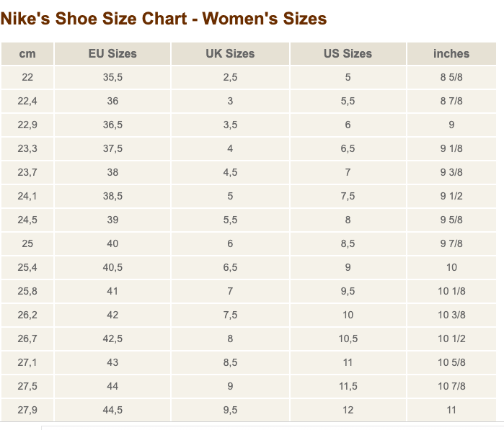The width and height of the screenshot is (504, 430).
Task: Click the 9 1/2 inches cell
Action: [x=451, y=196]
